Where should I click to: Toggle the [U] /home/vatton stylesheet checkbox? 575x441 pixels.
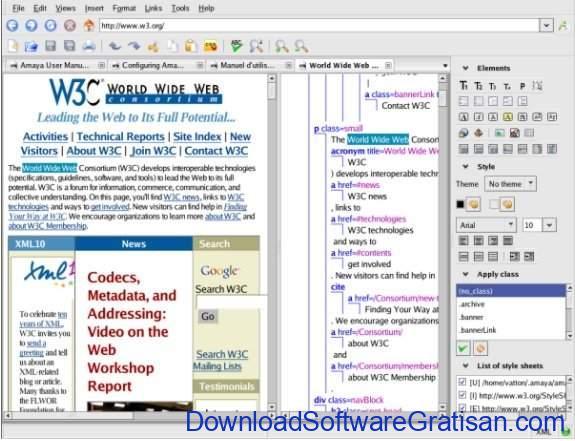click(x=462, y=382)
